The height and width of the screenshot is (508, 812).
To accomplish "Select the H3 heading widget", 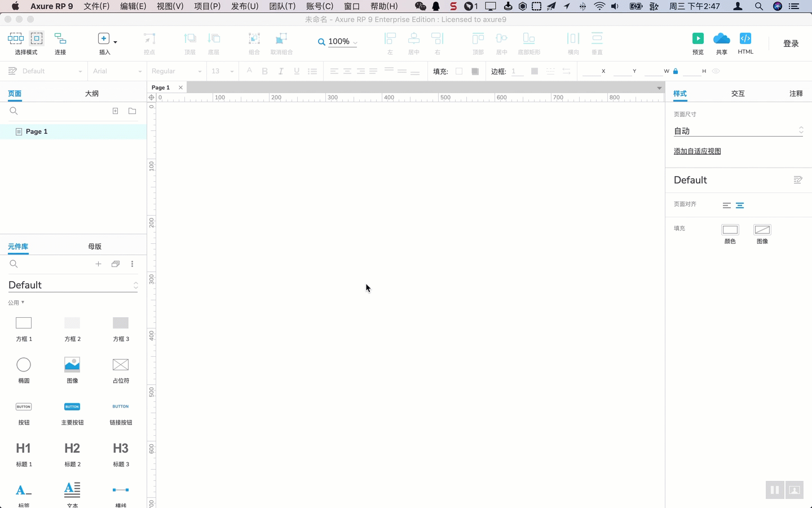I will pyautogui.click(x=121, y=448).
